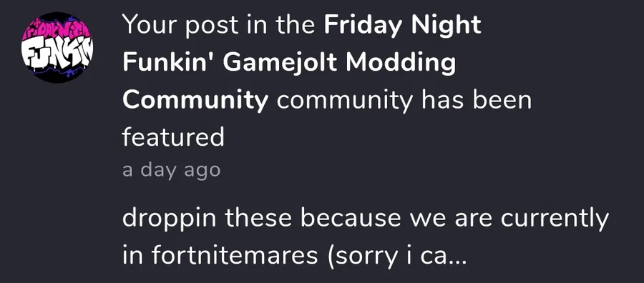Click the word 'currently' in the preview
Viewport: 644px width, 283px height.
[x=555, y=219]
